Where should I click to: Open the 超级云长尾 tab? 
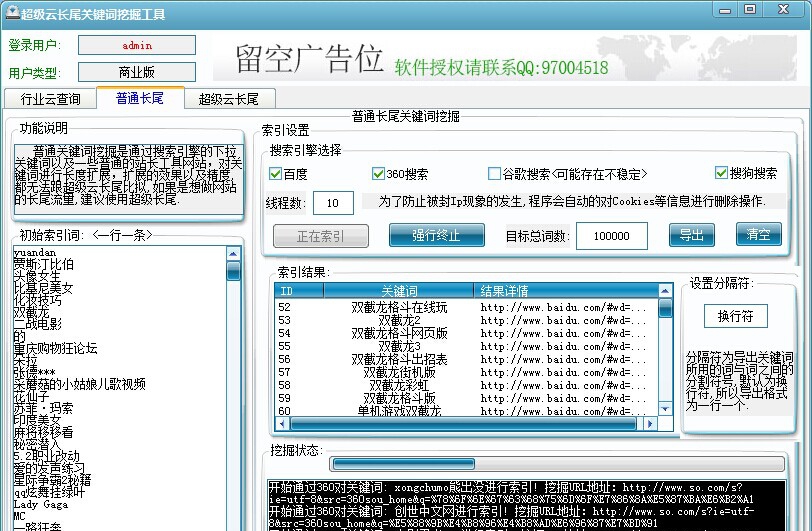click(228, 98)
